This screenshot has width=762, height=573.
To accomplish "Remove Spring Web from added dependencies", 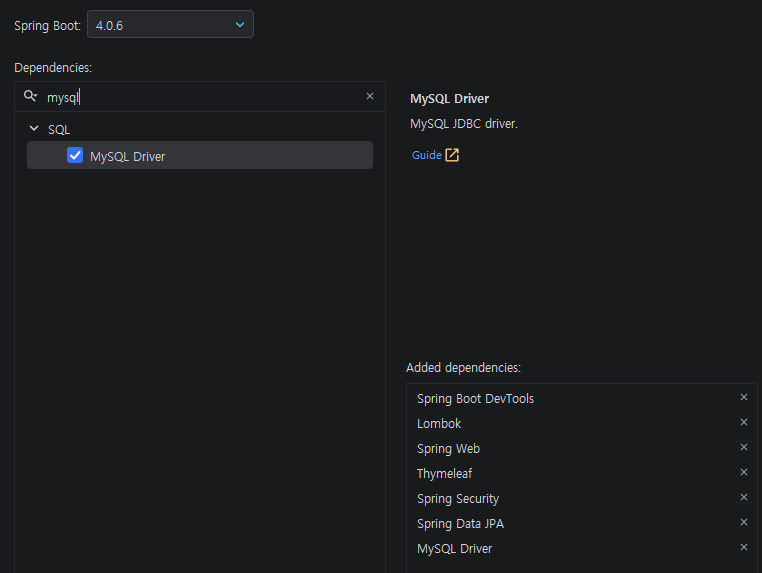I will [744, 447].
